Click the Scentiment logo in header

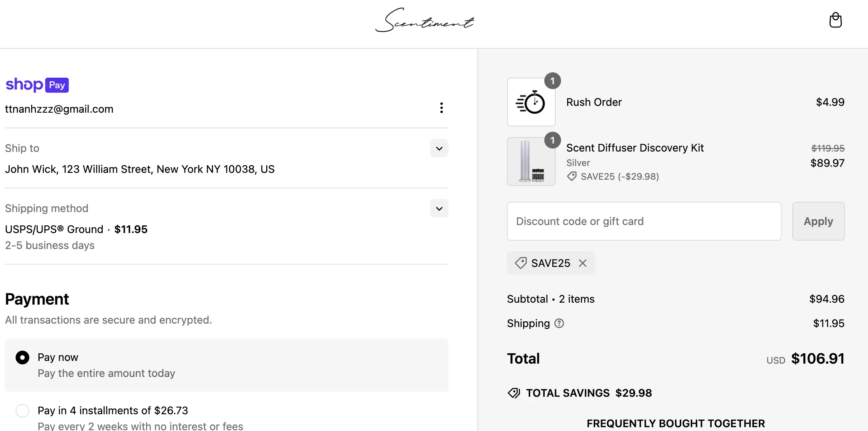pos(424,21)
